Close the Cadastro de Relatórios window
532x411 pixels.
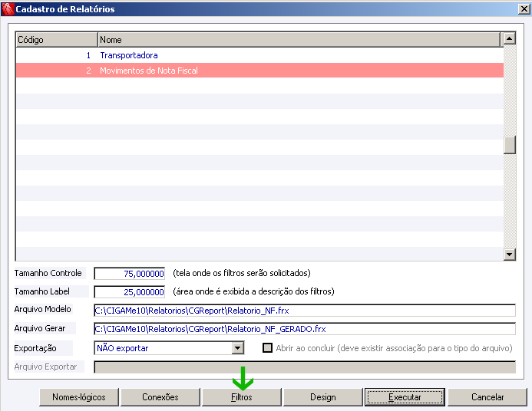[524, 9]
